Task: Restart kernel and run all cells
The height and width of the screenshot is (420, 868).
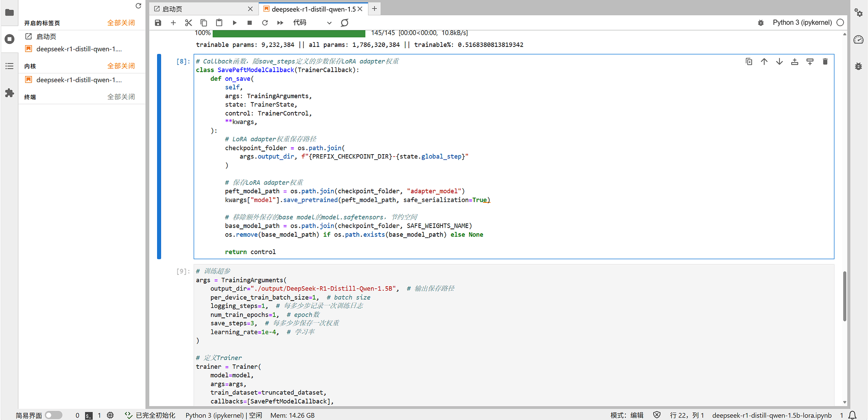Action: (x=280, y=23)
